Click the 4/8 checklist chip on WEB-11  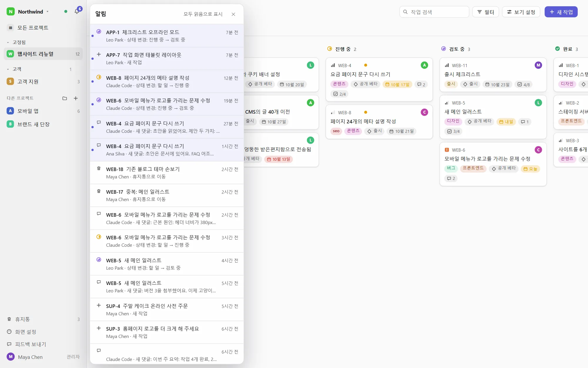click(524, 85)
